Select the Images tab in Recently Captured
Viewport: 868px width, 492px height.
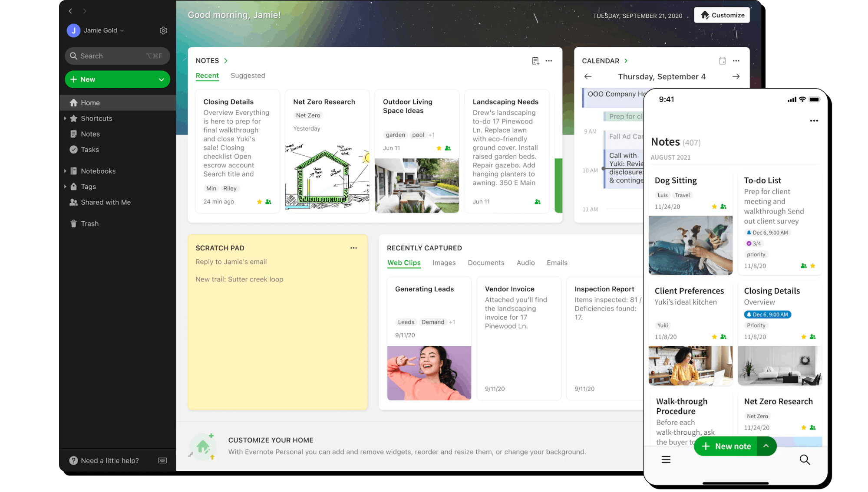[444, 263]
